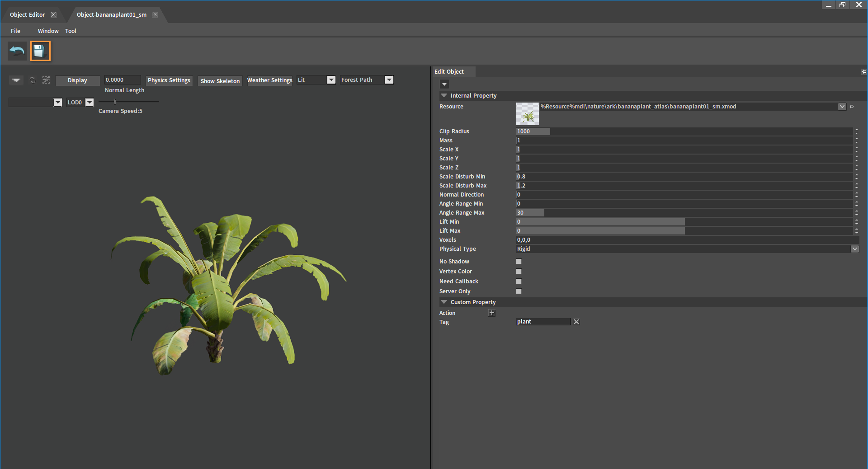Viewport: 868px width, 469px height.
Task: Switch to the Object Editor tab
Action: [x=28, y=15]
